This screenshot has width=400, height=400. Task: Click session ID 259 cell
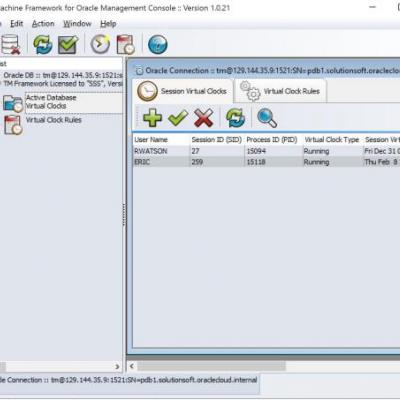[x=217, y=162]
